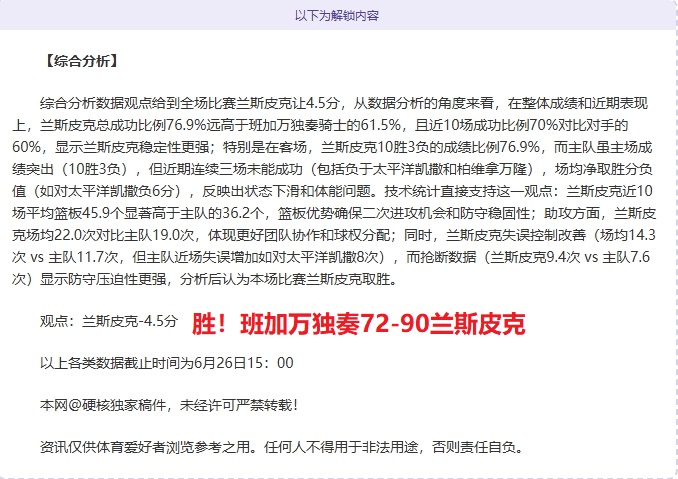Viewport: 678px width, 479px height.
Task: Click the notice '本网@硬核独家稿件，未经许可严禁转载！'
Action: pyautogui.click(x=169, y=405)
